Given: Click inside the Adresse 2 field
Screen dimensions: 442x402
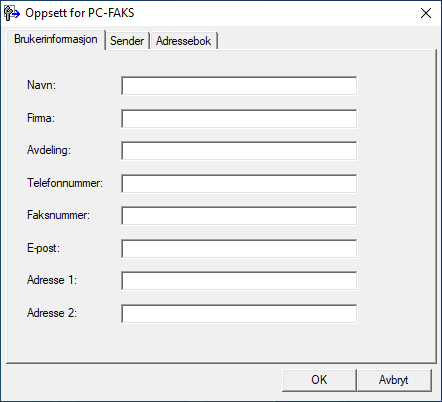Looking at the screenshot, I should (x=239, y=313).
